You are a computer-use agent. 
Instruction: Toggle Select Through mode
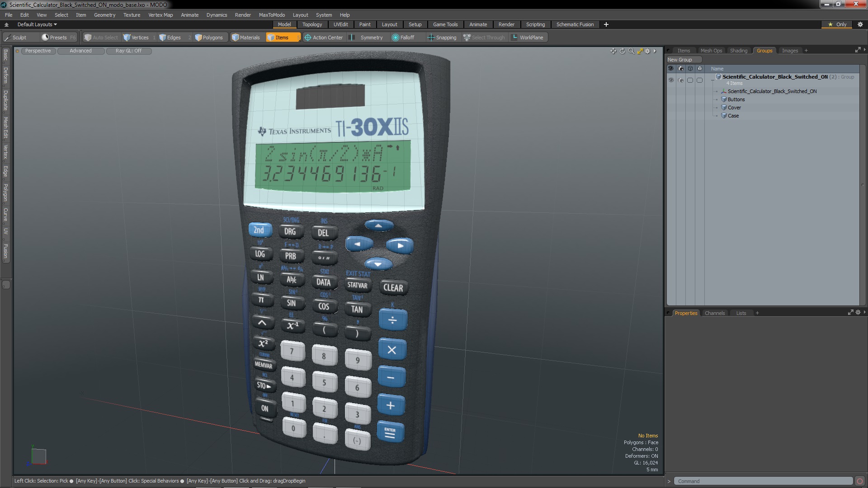[484, 38]
